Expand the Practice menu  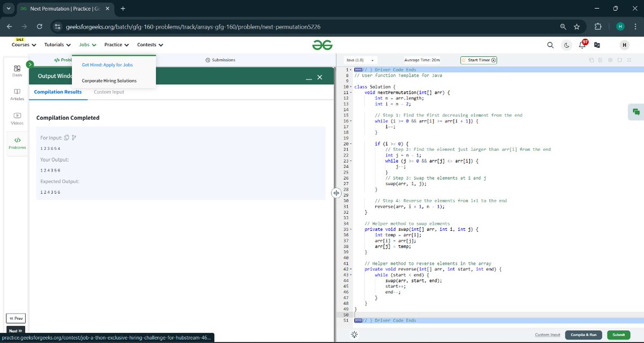tap(116, 45)
